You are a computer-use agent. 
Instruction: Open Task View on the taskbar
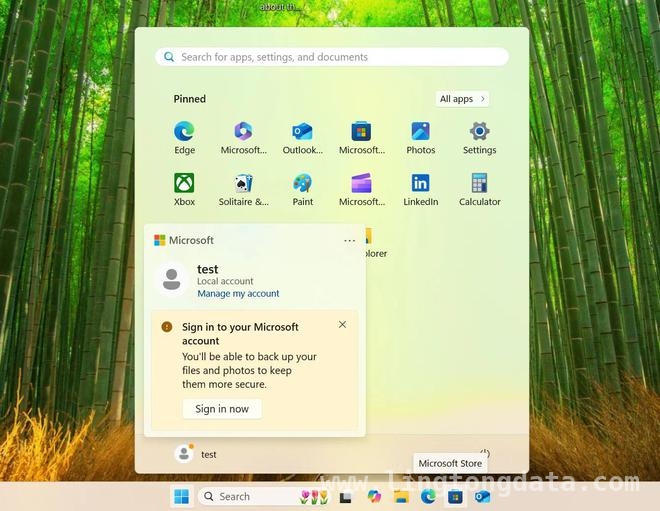(346, 498)
